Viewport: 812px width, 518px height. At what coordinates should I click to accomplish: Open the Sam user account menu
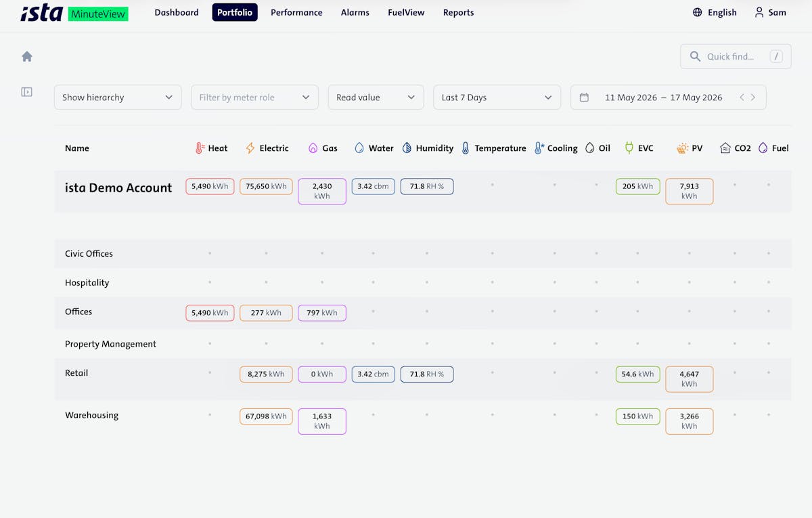pyautogui.click(x=771, y=12)
